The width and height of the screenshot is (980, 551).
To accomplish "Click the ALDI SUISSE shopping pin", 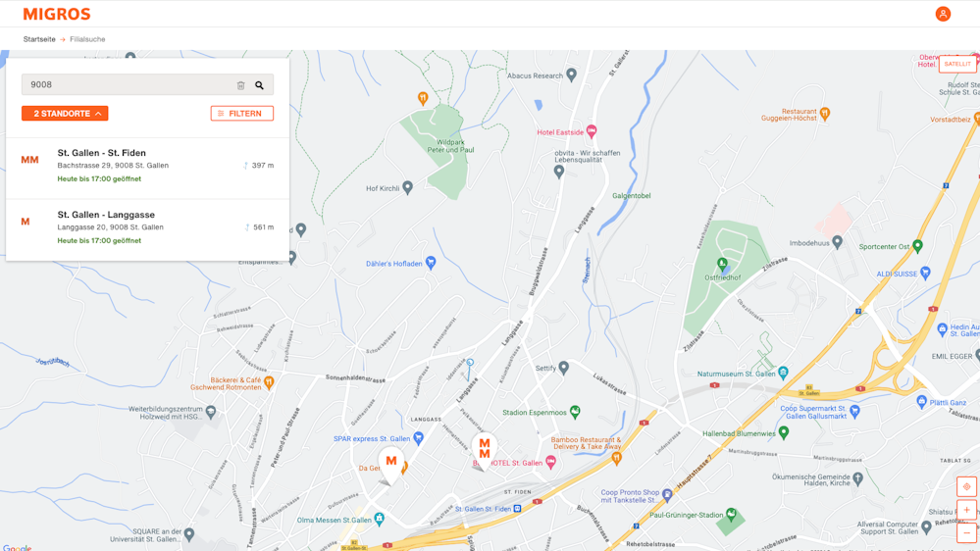I will click(926, 273).
